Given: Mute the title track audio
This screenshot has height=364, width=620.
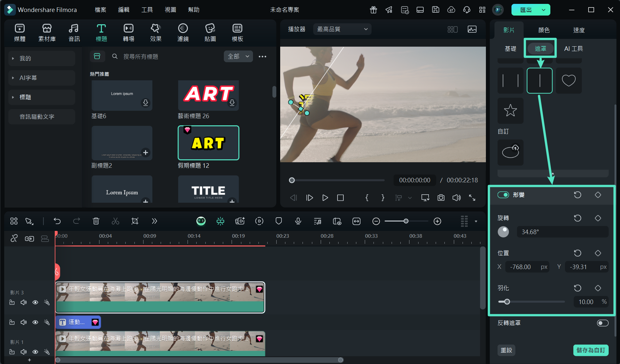Looking at the screenshot, I should tap(24, 322).
